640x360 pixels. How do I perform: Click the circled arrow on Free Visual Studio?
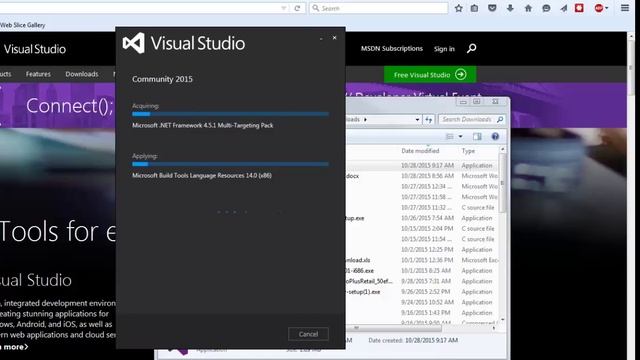(x=460, y=75)
